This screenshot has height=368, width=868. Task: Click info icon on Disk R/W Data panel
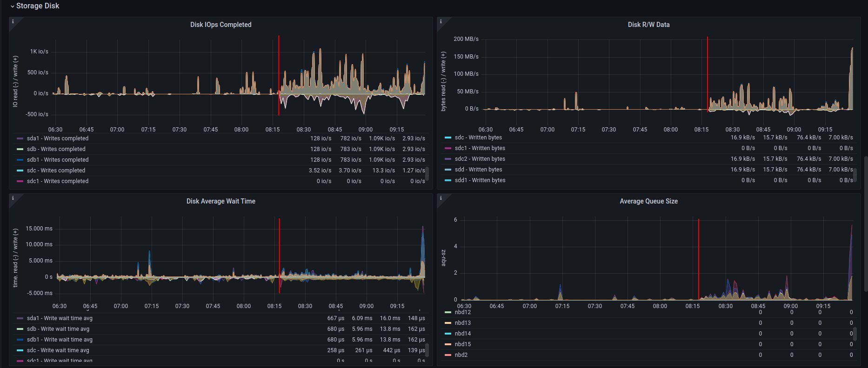441,21
